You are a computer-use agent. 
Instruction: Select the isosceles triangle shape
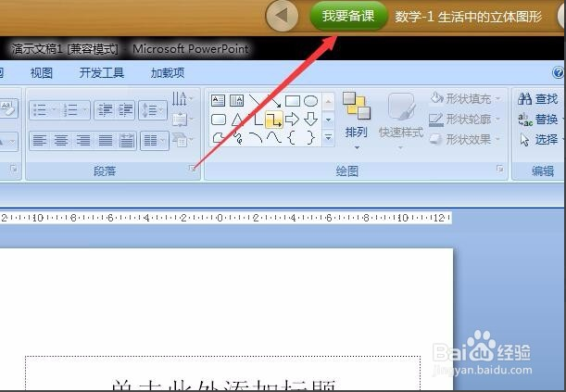(x=236, y=120)
